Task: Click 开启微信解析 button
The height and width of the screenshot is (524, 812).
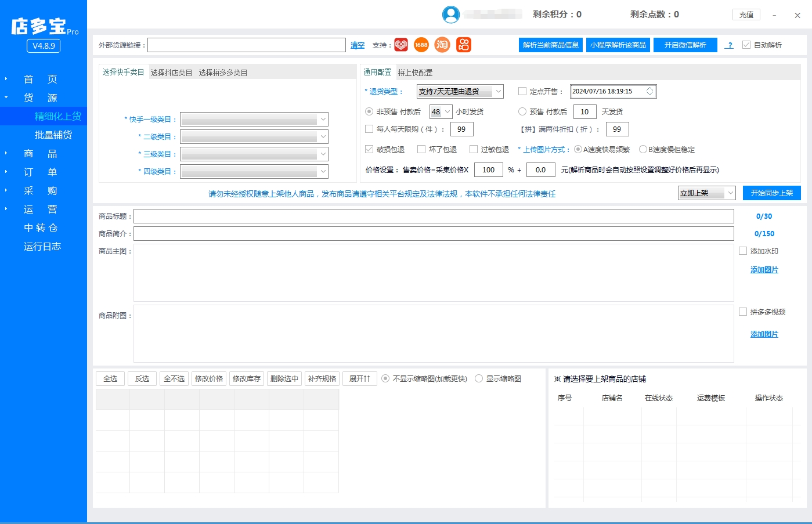Action: [x=685, y=45]
